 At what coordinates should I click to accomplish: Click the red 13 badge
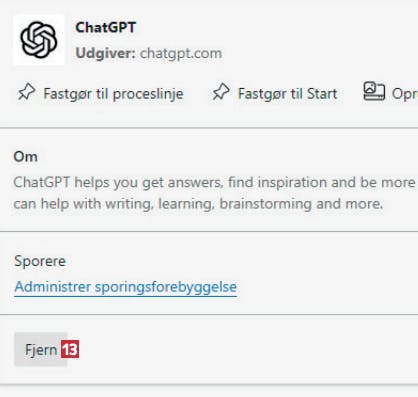(70, 349)
